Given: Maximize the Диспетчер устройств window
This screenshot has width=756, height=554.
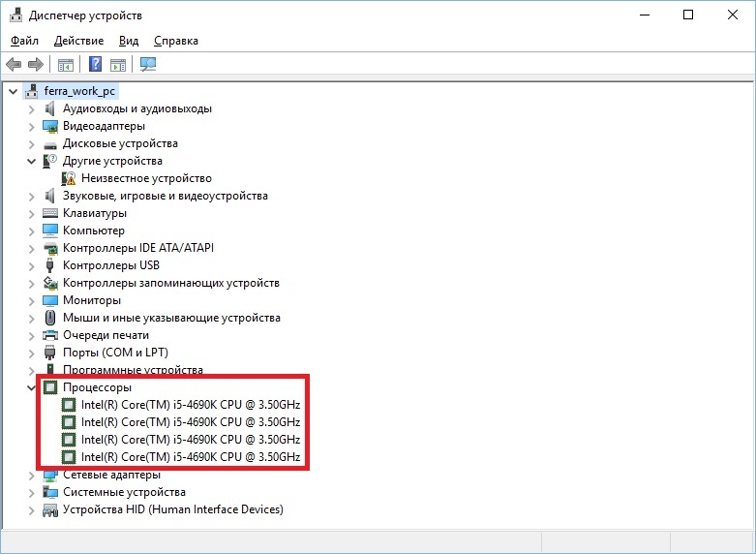Looking at the screenshot, I should coord(688,15).
